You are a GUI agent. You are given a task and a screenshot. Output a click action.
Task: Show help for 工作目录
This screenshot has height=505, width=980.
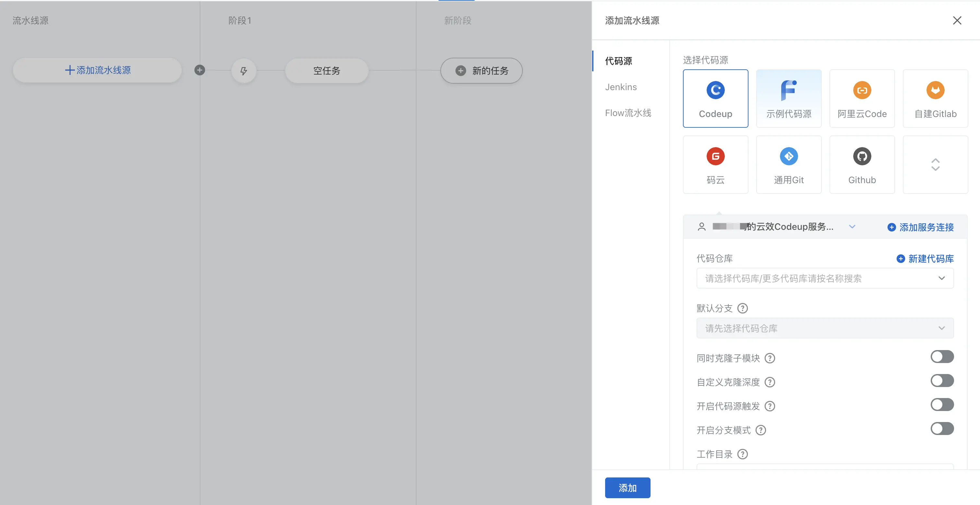tap(742, 454)
